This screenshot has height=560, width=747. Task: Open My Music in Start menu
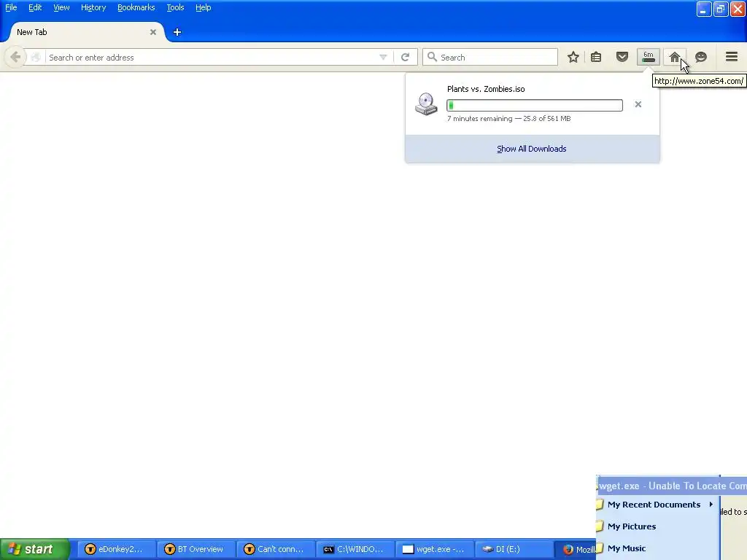(657, 548)
